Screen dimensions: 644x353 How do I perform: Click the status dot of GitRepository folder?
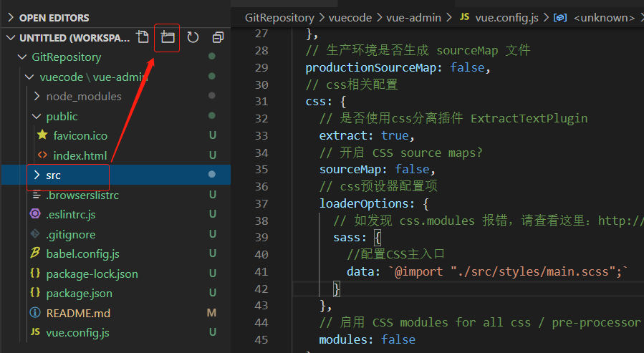click(212, 57)
